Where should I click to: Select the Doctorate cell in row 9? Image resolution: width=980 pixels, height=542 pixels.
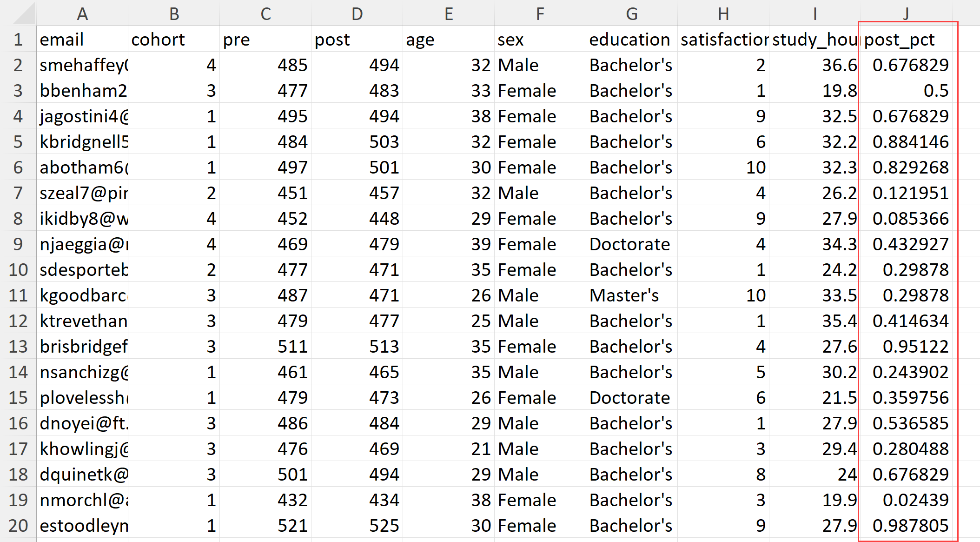pyautogui.click(x=632, y=244)
